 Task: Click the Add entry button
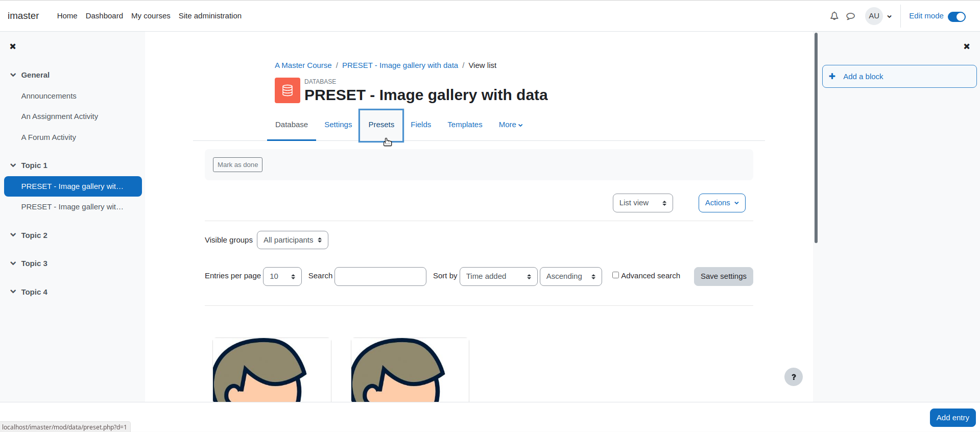[x=952, y=418]
